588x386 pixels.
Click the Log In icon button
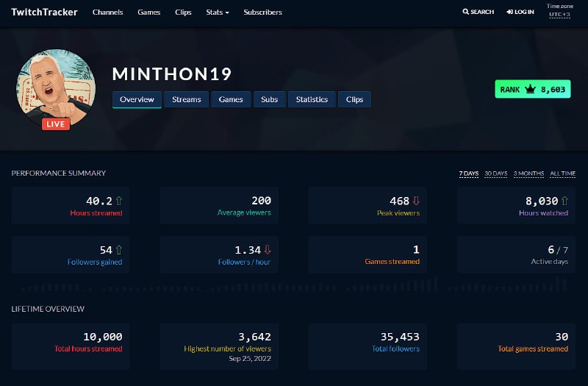click(x=509, y=12)
